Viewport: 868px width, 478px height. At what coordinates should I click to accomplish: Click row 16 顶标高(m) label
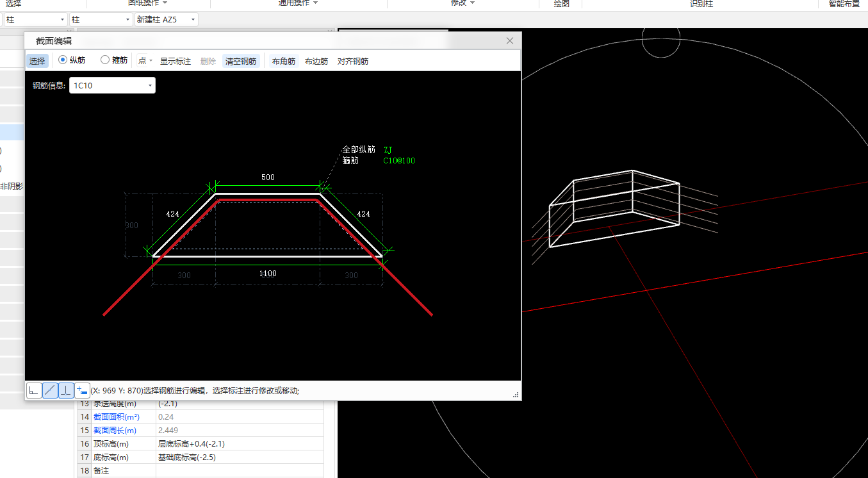tap(111, 444)
